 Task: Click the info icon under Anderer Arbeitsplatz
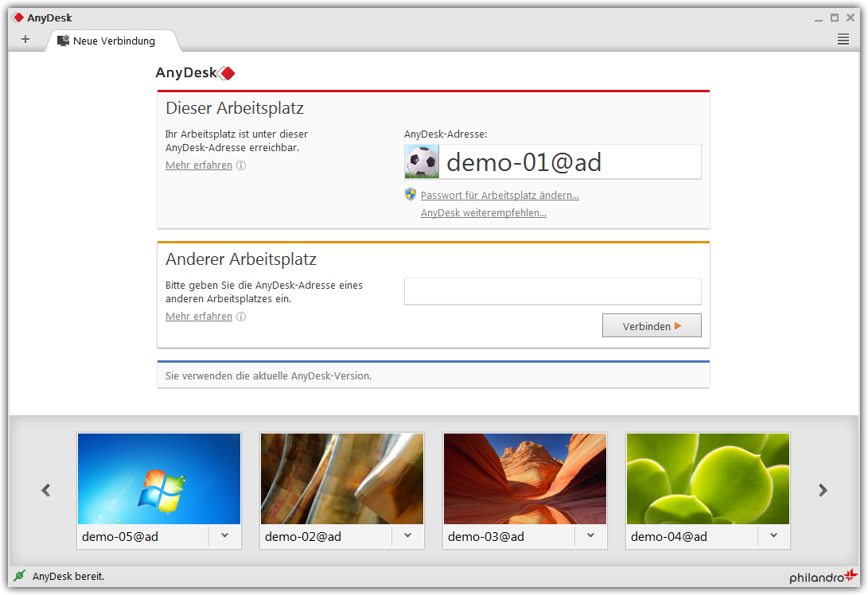[241, 316]
